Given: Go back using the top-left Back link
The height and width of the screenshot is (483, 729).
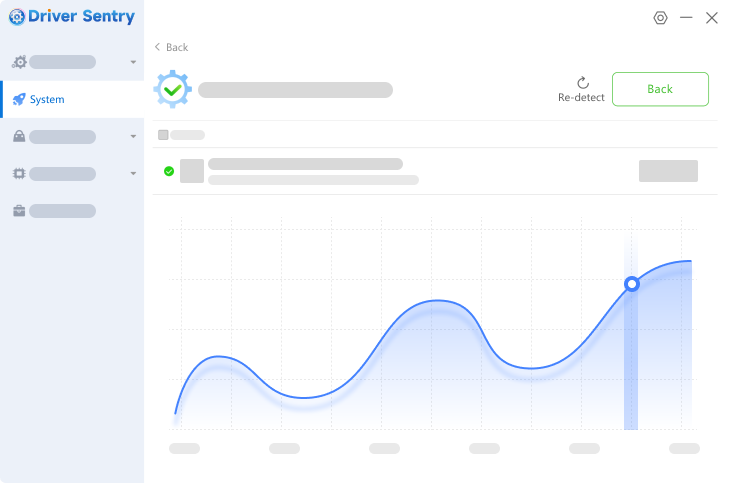Looking at the screenshot, I should 171,47.
